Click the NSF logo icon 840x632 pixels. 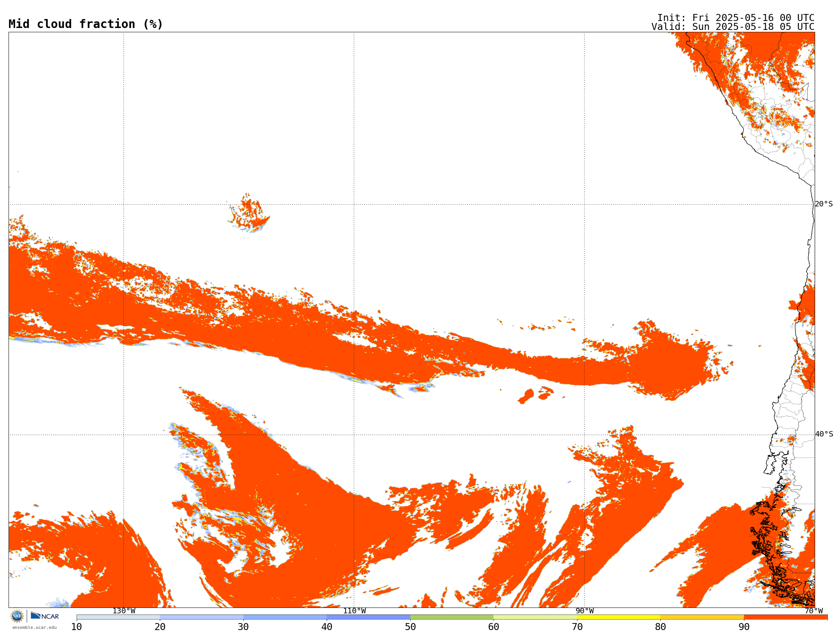17,616
